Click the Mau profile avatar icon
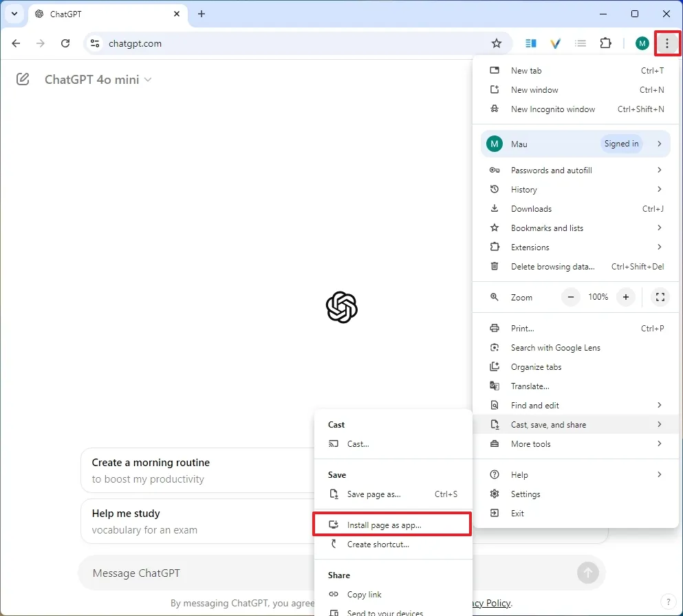The height and width of the screenshot is (616, 683). [x=642, y=43]
